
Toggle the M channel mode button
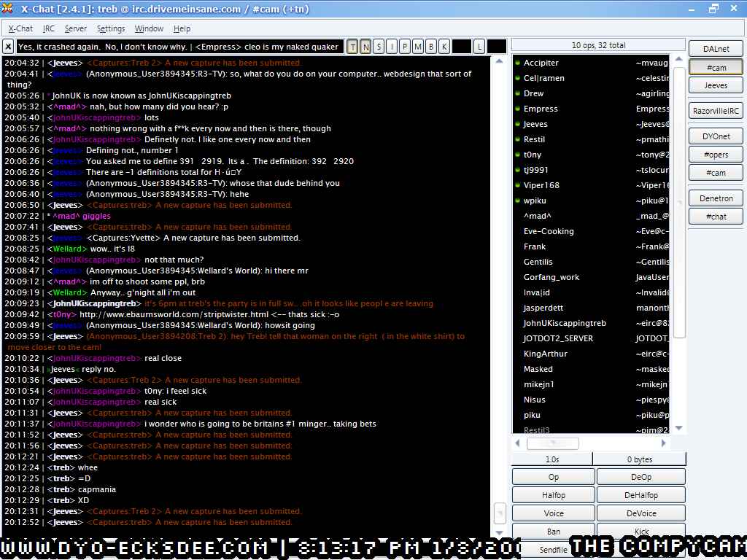pos(418,47)
